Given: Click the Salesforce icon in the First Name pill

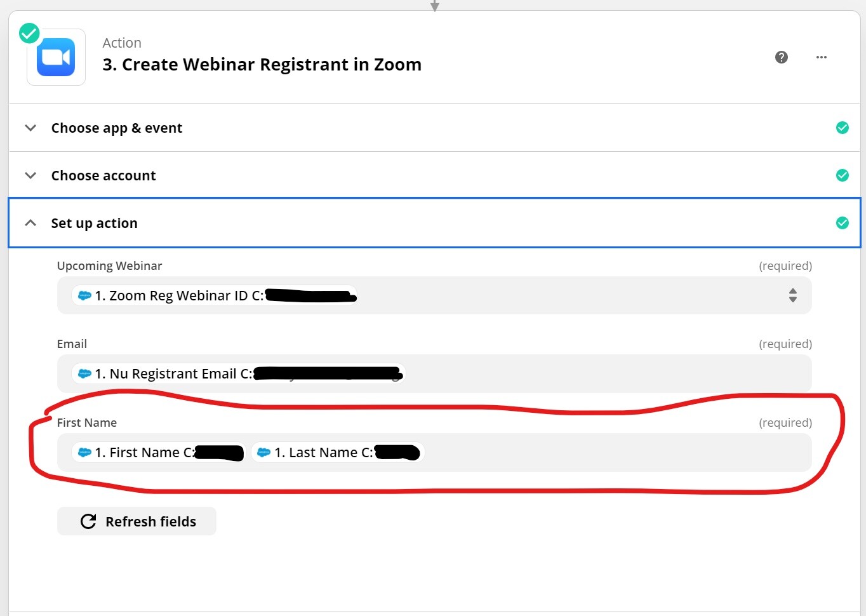Looking at the screenshot, I should point(84,452).
